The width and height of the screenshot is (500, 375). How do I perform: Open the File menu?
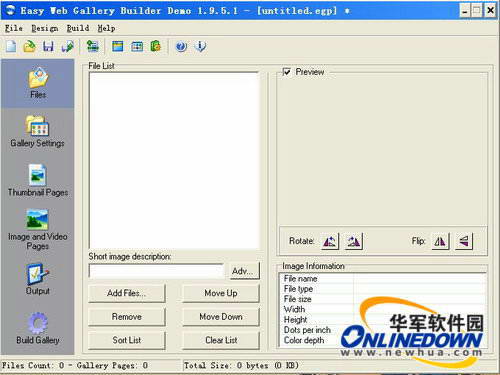(14, 28)
